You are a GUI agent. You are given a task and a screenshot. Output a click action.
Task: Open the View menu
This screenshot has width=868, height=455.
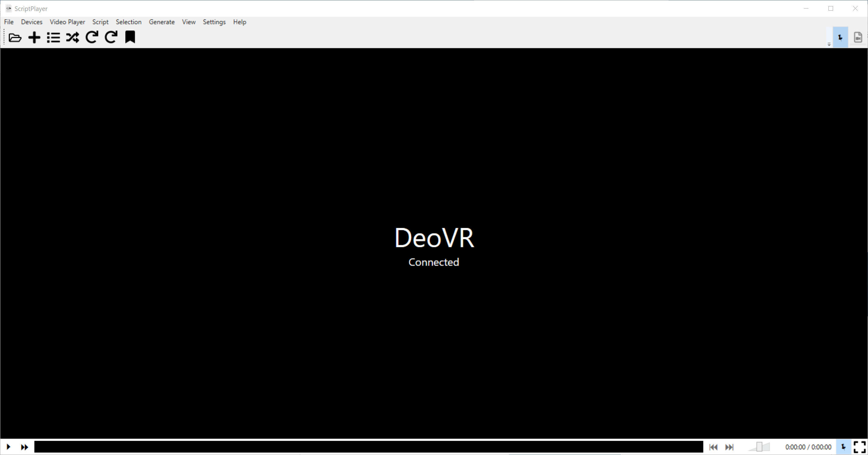click(x=189, y=22)
